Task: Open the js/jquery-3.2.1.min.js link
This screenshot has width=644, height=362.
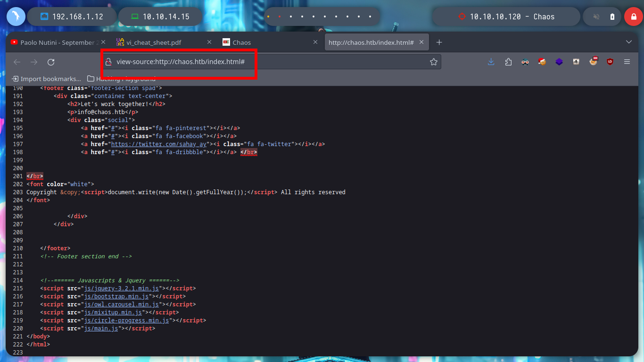Action: (122, 288)
